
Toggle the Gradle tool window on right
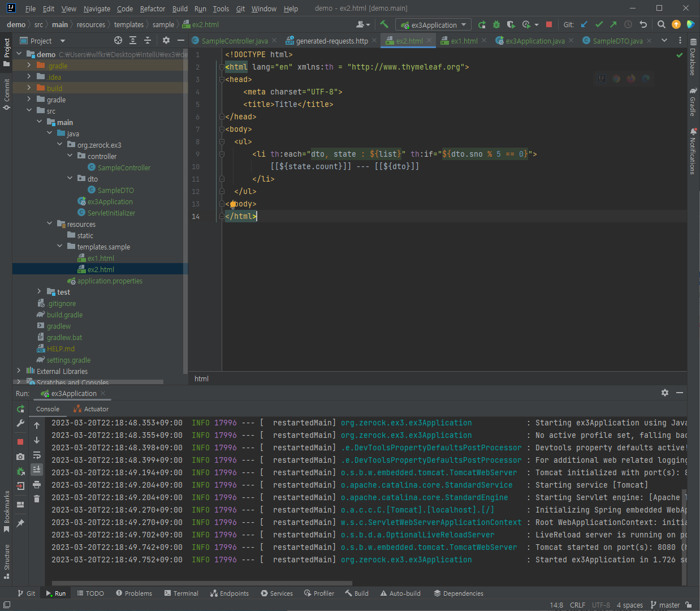[x=693, y=102]
